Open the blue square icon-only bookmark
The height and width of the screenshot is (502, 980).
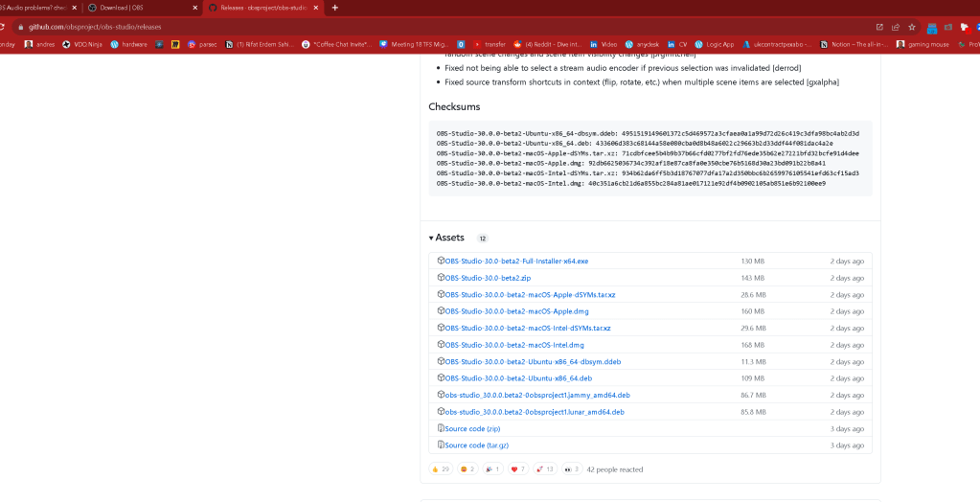click(x=461, y=44)
